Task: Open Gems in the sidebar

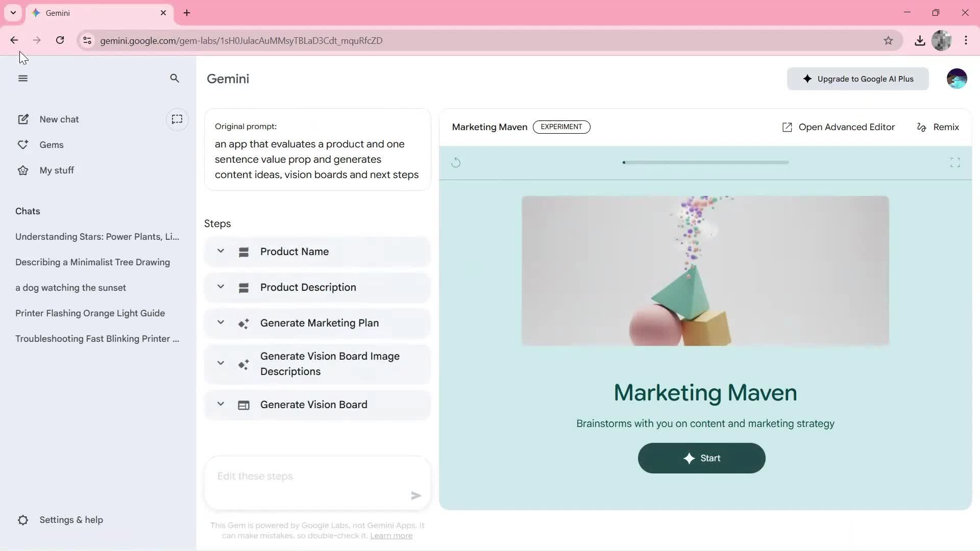Action: point(51,145)
